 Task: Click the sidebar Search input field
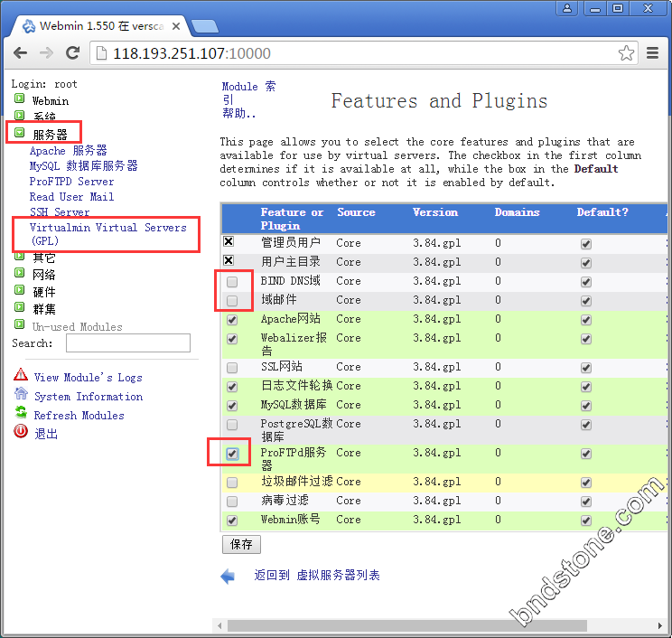tap(128, 343)
